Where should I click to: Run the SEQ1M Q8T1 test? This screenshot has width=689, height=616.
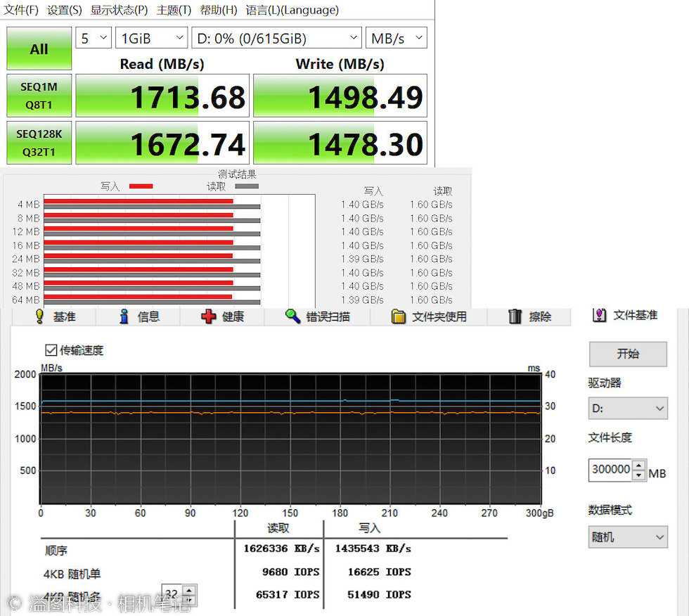(39, 96)
